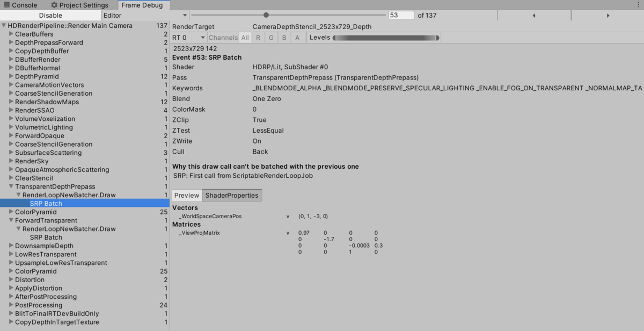Viewport: 644px width, 331px height.
Task: Expand the DepthPrepassForward node
Action: [11, 42]
